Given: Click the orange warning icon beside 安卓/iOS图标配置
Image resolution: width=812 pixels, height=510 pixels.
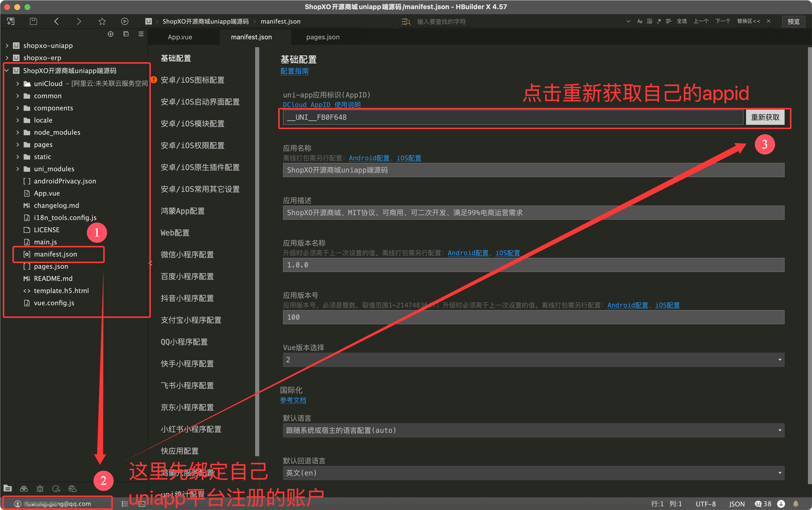Looking at the screenshot, I should coord(154,80).
